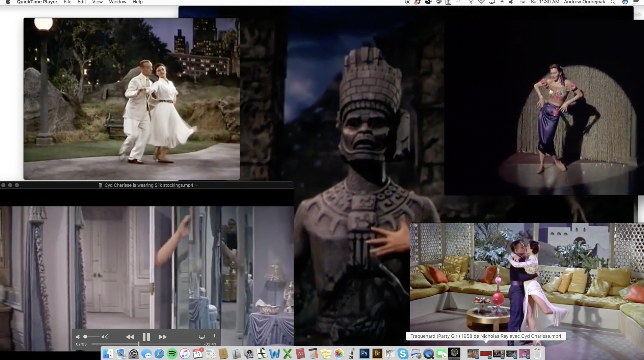Launch Photoshop from the Dock
The image size is (644, 360).
click(x=365, y=354)
